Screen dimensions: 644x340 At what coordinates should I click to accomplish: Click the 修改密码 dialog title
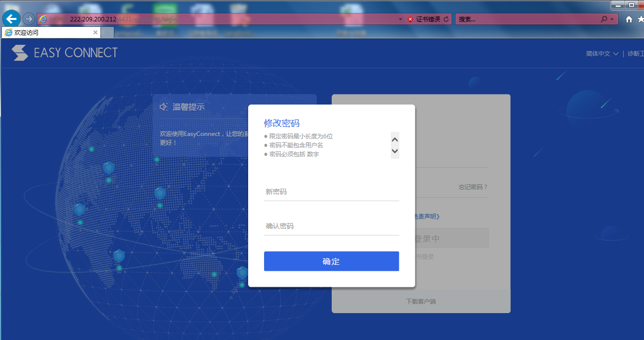point(281,123)
